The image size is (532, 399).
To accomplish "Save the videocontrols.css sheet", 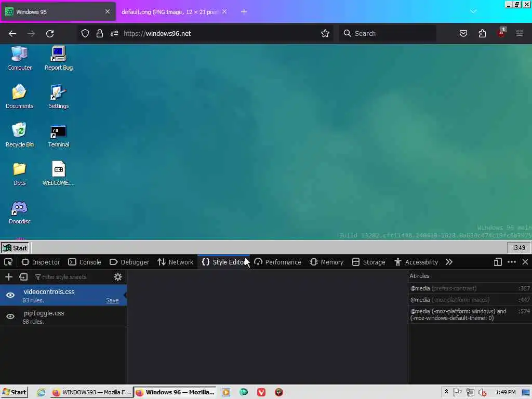I will pos(112,301).
